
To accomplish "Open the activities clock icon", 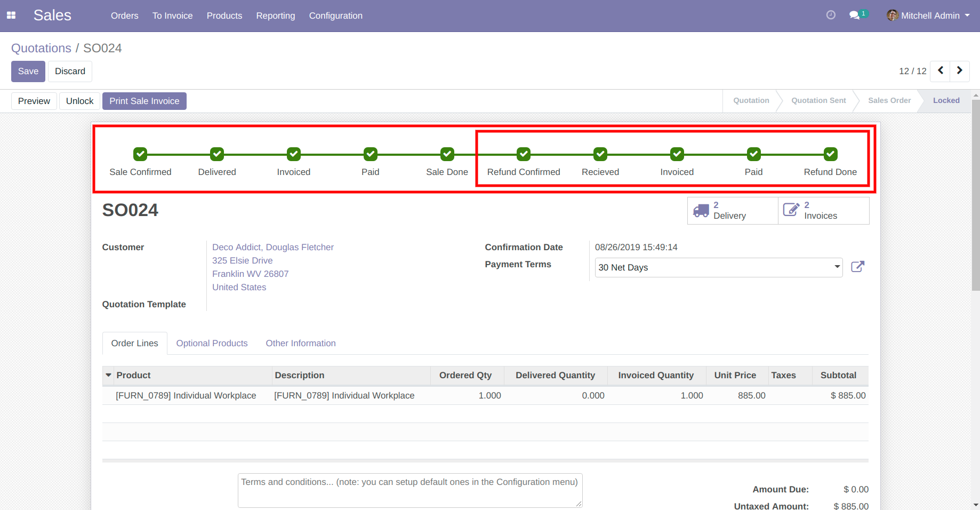I will [831, 15].
